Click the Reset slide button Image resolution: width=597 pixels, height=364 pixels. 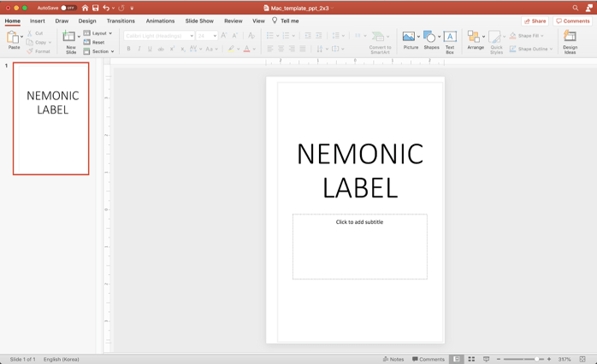[94, 42]
